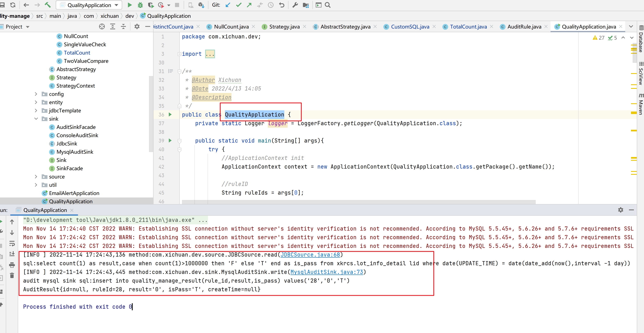Close the QualityApplication run tab
644x333 pixels.
pos(72,210)
